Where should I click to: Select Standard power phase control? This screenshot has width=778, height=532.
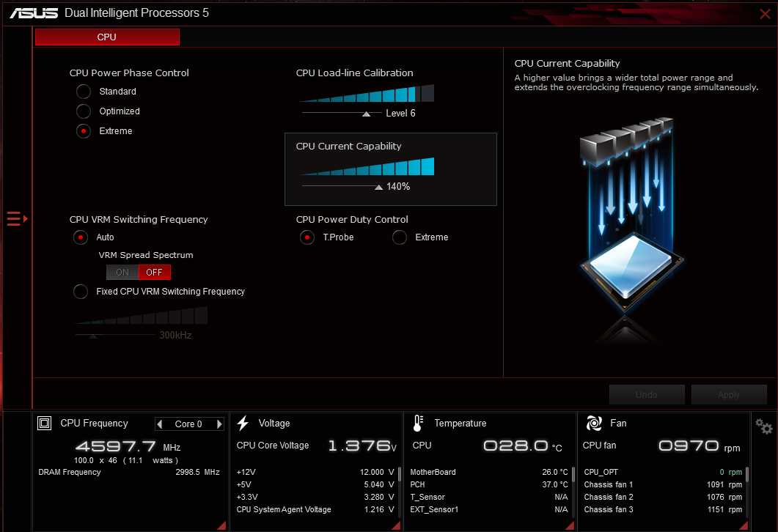pyautogui.click(x=84, y=92)
